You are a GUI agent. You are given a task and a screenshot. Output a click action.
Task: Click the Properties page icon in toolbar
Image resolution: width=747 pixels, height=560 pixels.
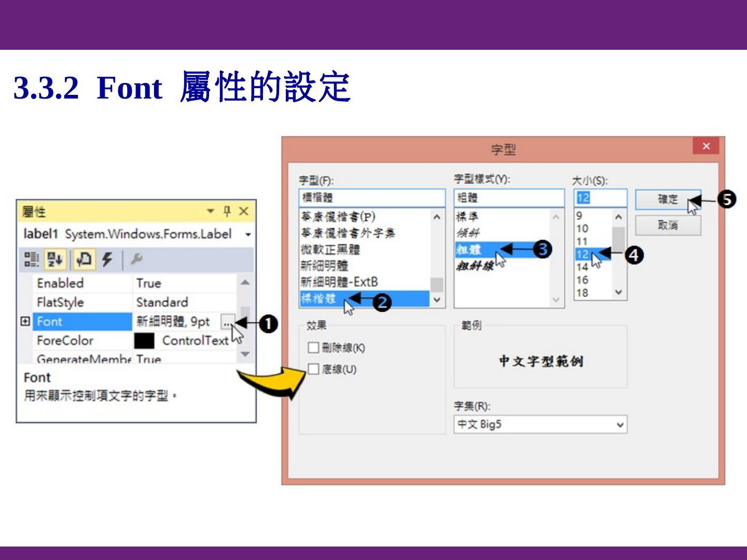point(84,259)
